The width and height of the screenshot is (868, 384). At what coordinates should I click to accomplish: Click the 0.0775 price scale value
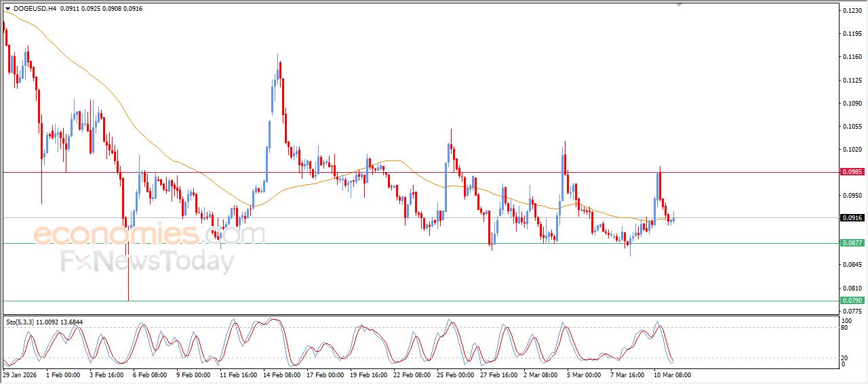pyautogui.click(x=851, y=311)
